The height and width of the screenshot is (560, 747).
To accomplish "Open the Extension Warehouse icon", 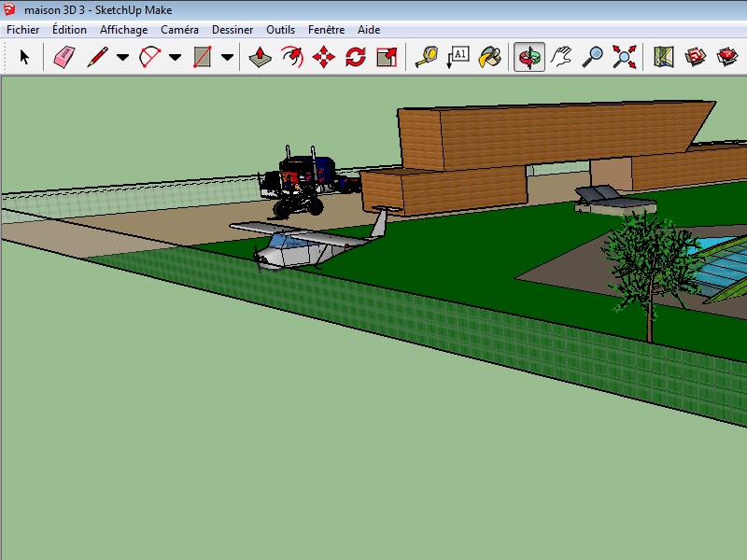I will click(727, 57).
